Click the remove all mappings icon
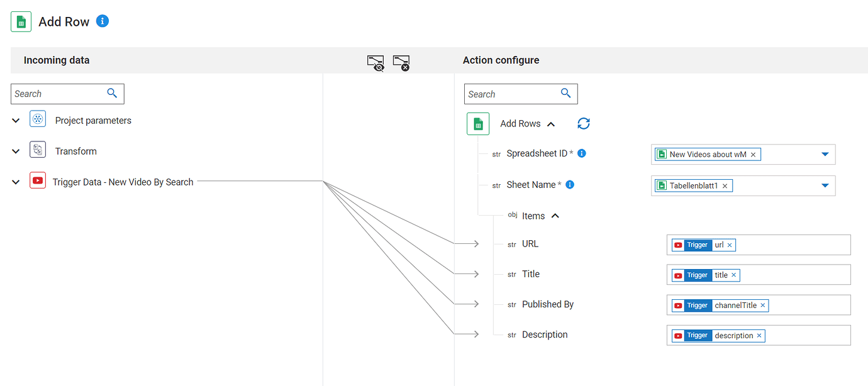The width and height of the screenshot is (868, 386). pos(401,62)
